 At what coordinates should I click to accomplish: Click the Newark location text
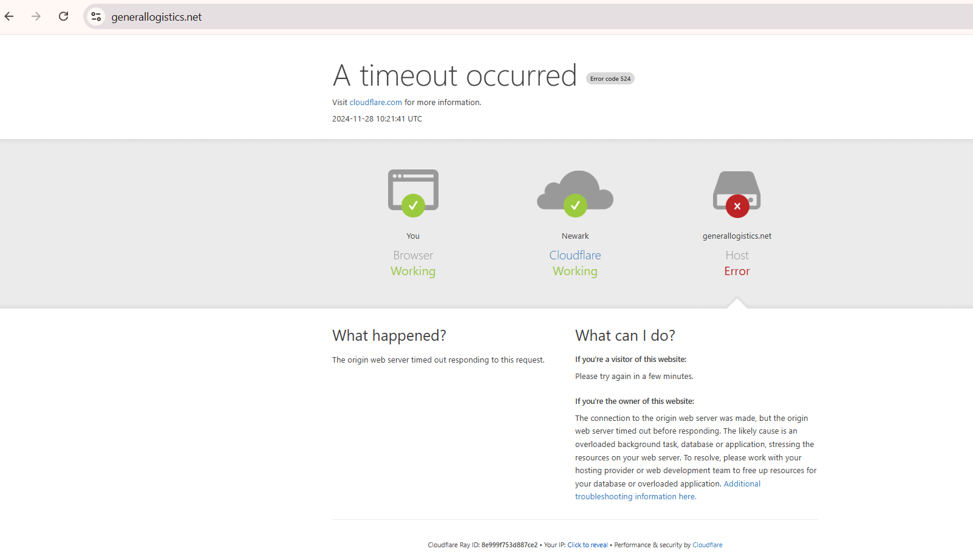(575, 236)
